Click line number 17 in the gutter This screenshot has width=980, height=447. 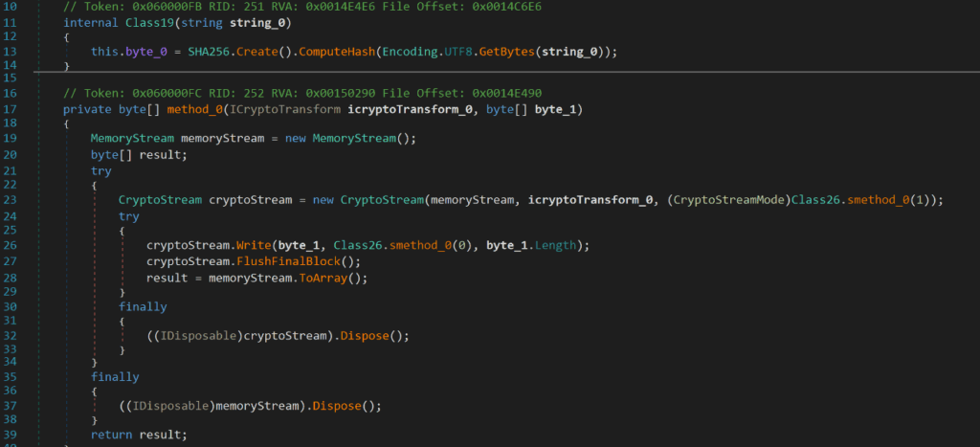click(10, 109)
